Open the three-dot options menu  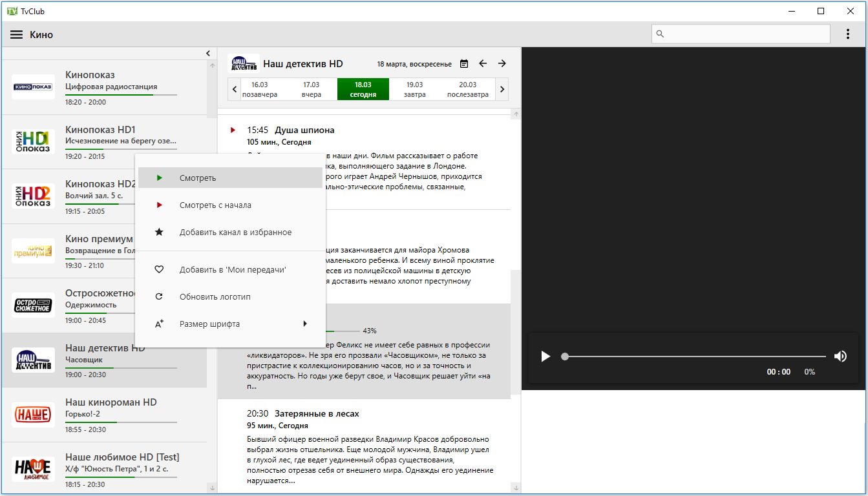tap(848, 34)
